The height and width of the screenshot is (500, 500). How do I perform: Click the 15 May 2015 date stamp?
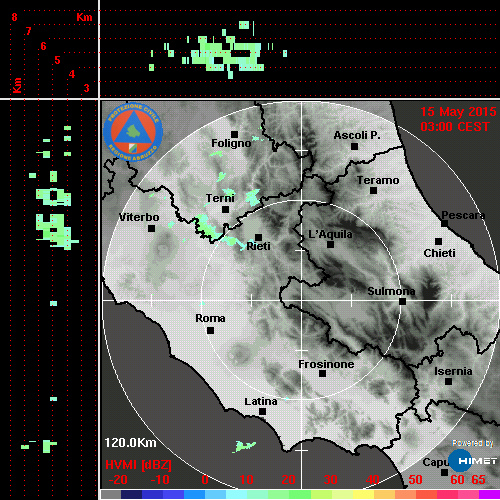click(458, 112)
